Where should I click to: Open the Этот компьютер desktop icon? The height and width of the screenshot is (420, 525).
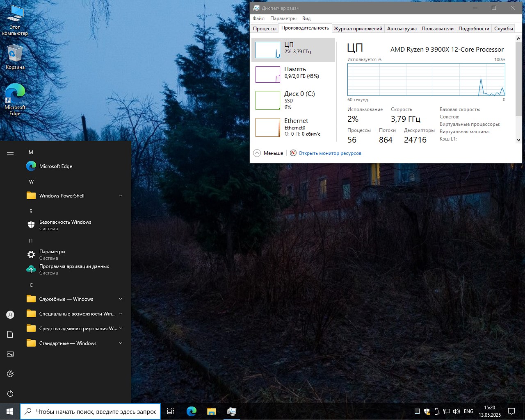pyautogui.click(x=15, y=20)
